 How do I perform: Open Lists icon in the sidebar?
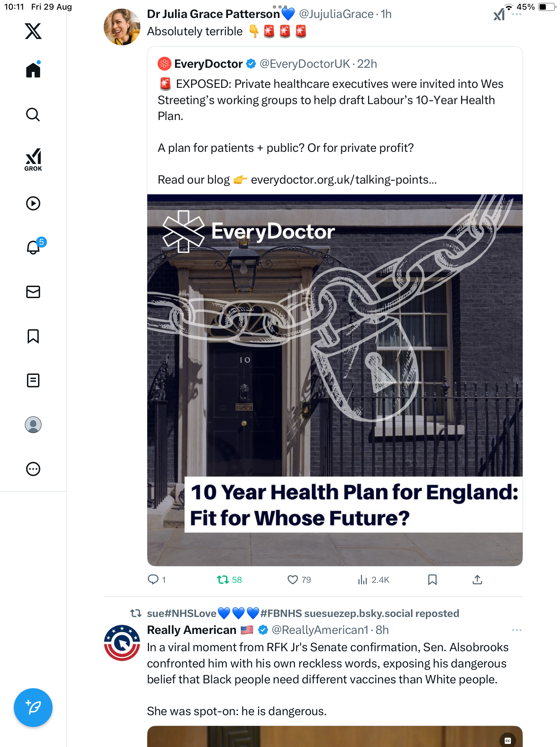coord(33,380)
